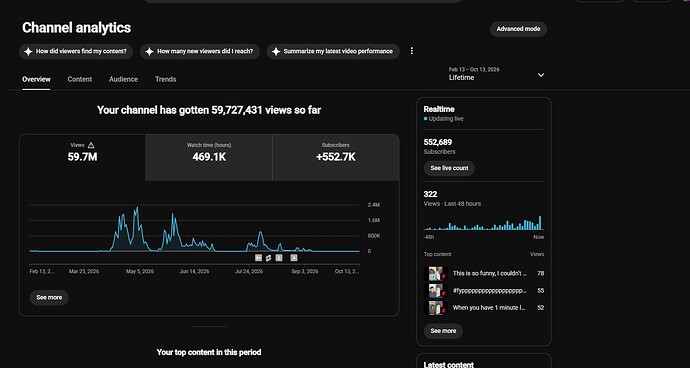Switch to the Content tab
The height and width of the screenshot is (368, 690).
tap(80, 79)
